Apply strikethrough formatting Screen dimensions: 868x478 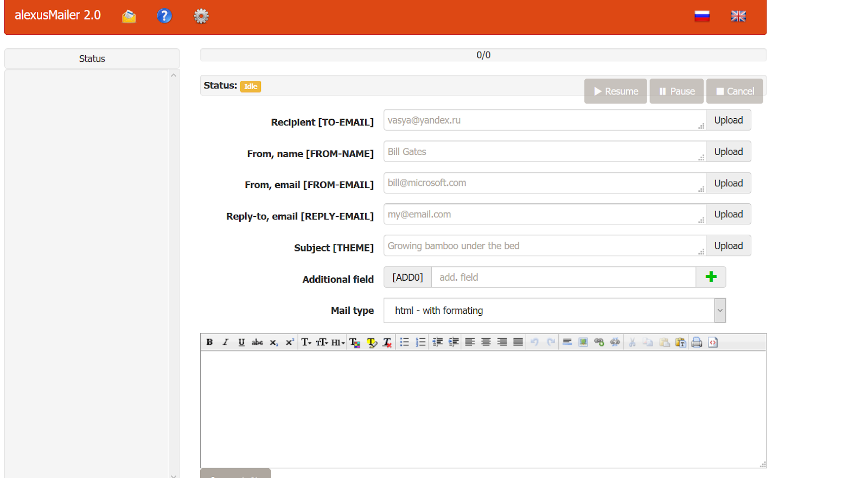[257, 342]
